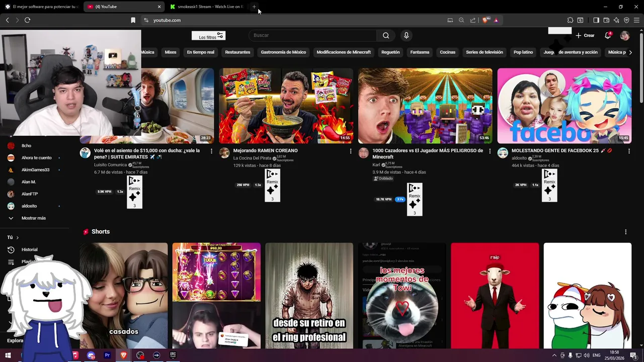Open the Mejorando RAMEN COREANO video thumbnail

286,106
